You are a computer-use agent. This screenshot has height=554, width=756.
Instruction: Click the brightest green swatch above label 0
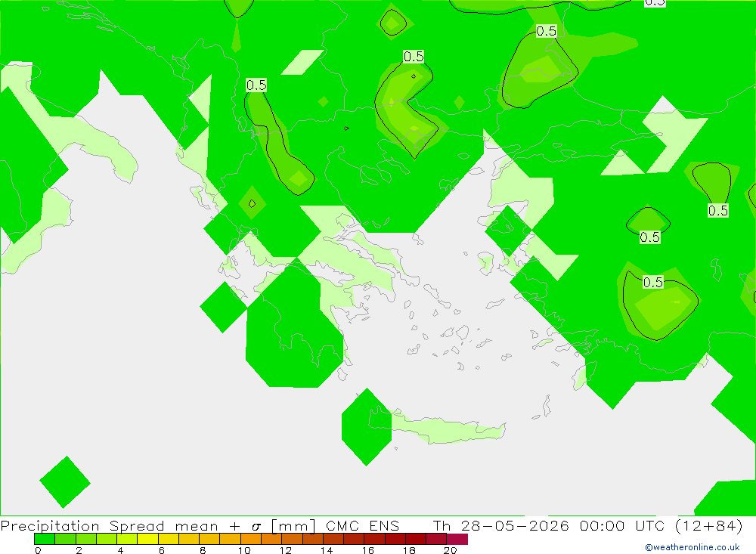[45, 539]
